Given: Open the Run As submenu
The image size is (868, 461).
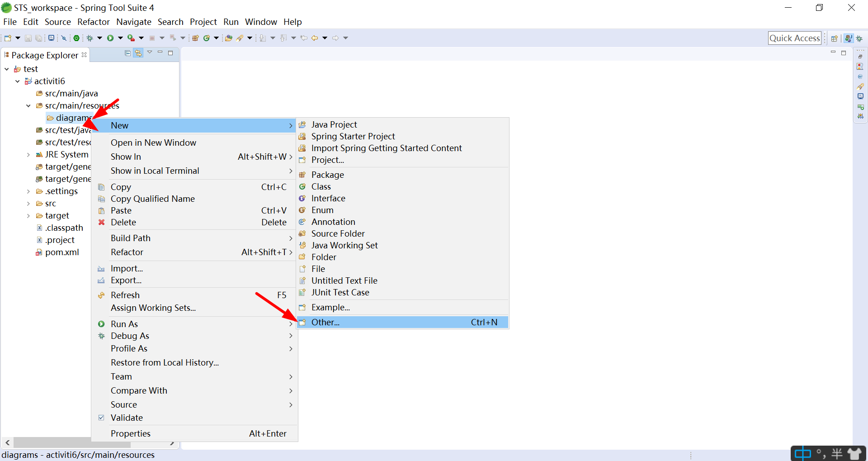Looking at the screenshot, I should [195, 324].
